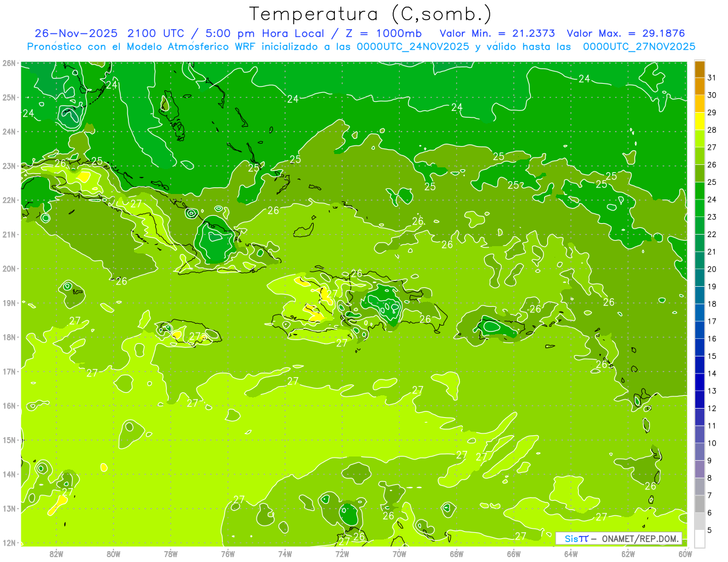The height and width of the screenshot is (562, 728).
Task: Pick the purple legend swatch between 9 and 10
Action: pyautogui.click(x=699, y=452)
